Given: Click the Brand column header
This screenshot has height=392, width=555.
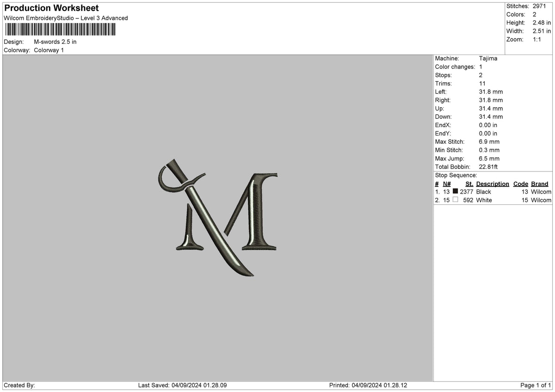Looking at the screenshot, I should [x=539, y=184].
